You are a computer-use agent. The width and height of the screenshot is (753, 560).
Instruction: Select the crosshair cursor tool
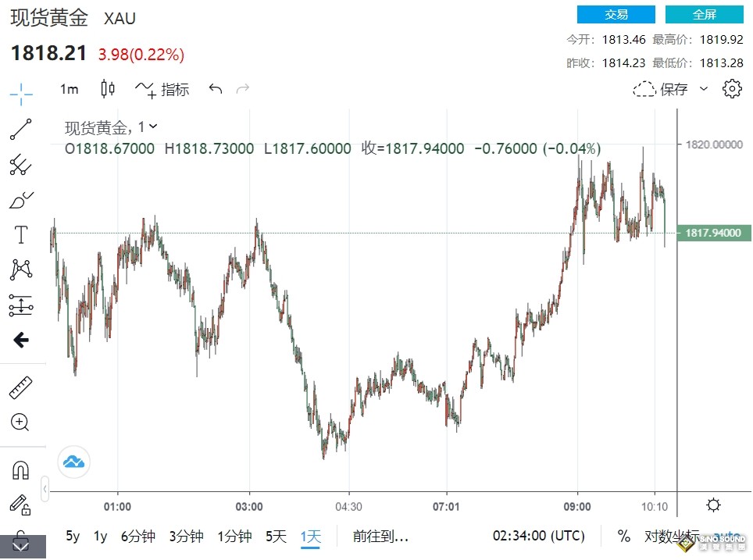click(21, 95)
